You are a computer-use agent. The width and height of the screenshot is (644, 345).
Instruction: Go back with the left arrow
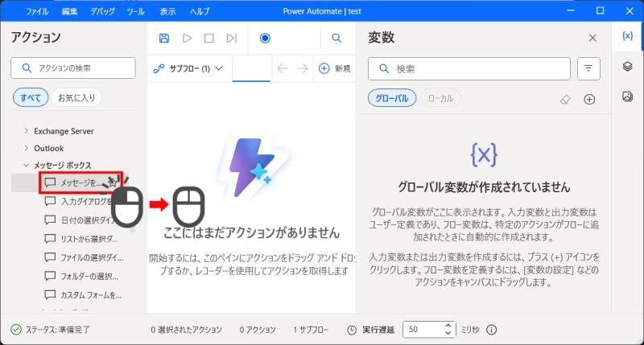(283, 68)
